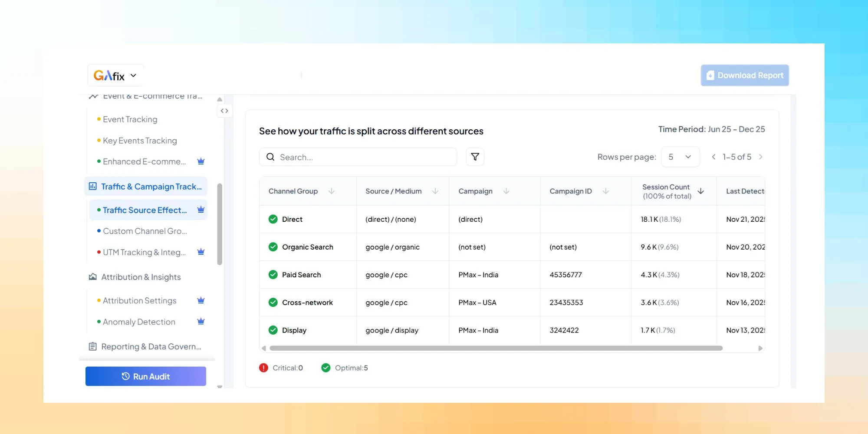This screenshot has height=434, width=868.
Task: Click the clipboard icon next to Reporting & Data Governance
Action: tap(92, 346)
